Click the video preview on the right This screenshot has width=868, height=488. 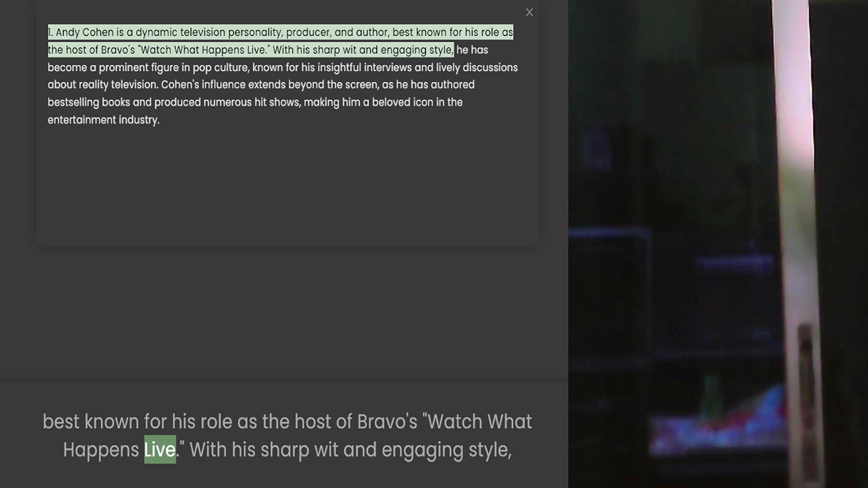pyautogui.click(x=718, y=244)
